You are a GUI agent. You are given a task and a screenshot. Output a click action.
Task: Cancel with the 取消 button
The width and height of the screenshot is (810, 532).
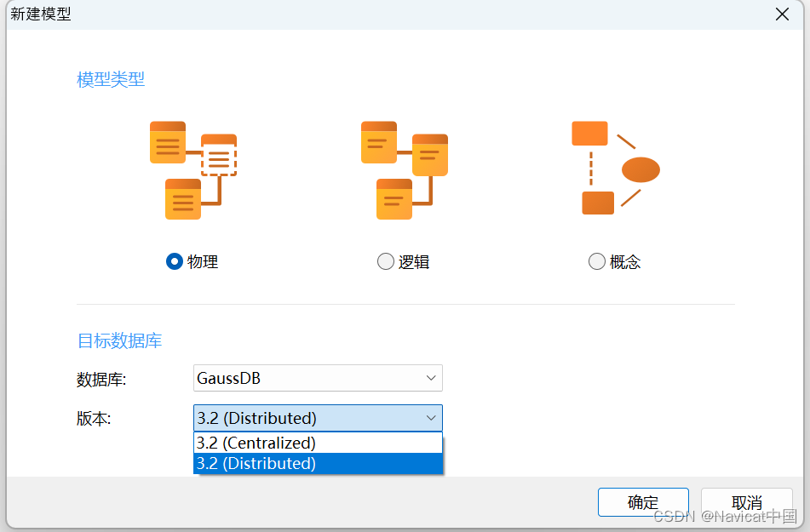tap(746, 502)
